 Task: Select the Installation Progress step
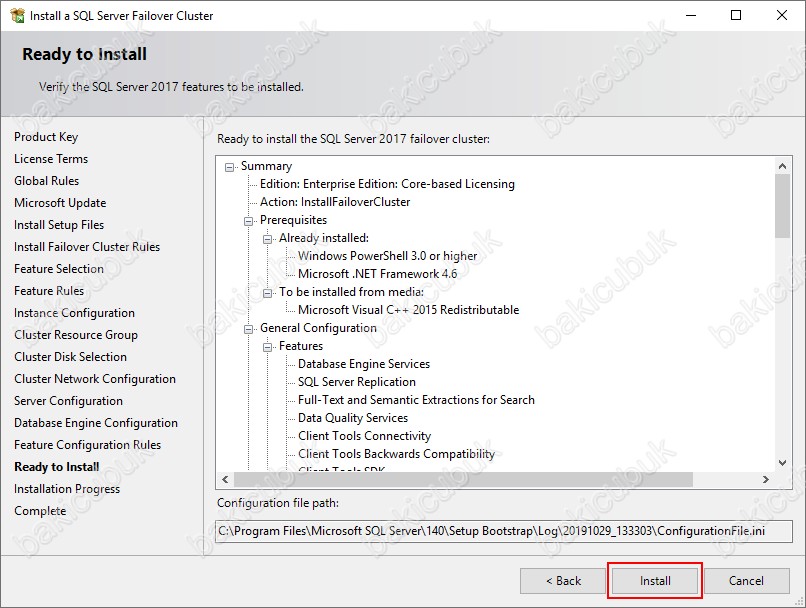coord(67,489)
